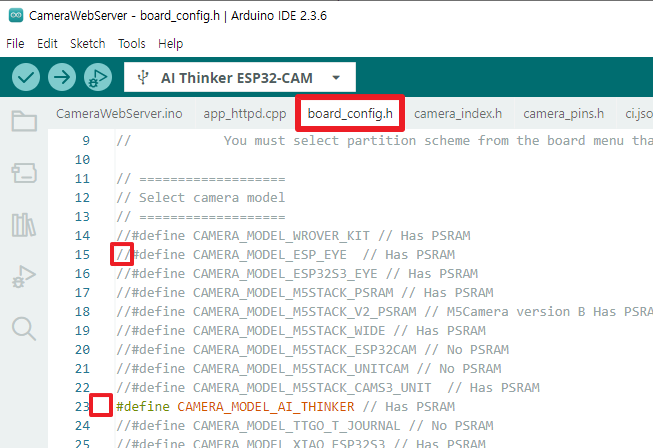Start debugging with the Debug toolbar button

(98, 77)
